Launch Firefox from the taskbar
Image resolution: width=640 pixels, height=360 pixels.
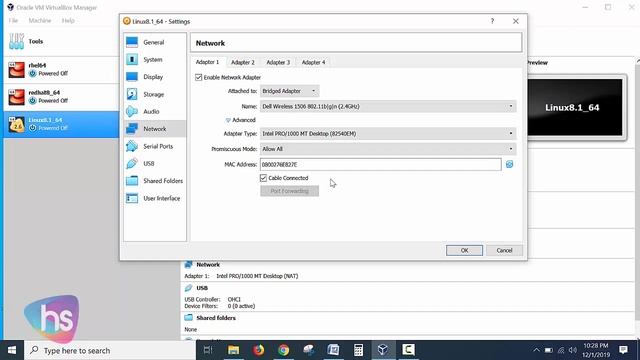click(258, 350)
